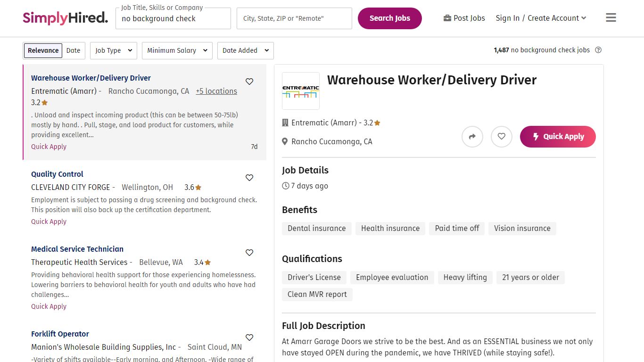The image size is (644, 362).
Task: Open the Forklift Operator job listing
Action: (x=60, y=334)
